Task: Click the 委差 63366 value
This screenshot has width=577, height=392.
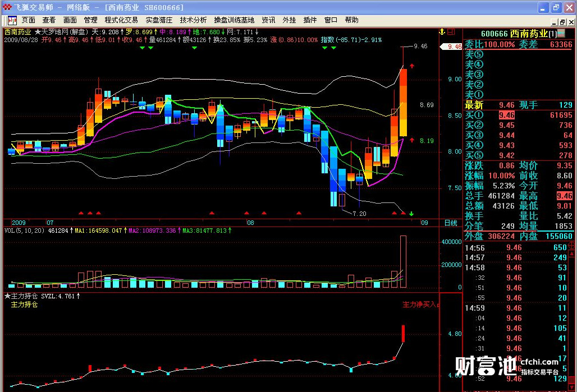Action: click(x=561, y=44)
